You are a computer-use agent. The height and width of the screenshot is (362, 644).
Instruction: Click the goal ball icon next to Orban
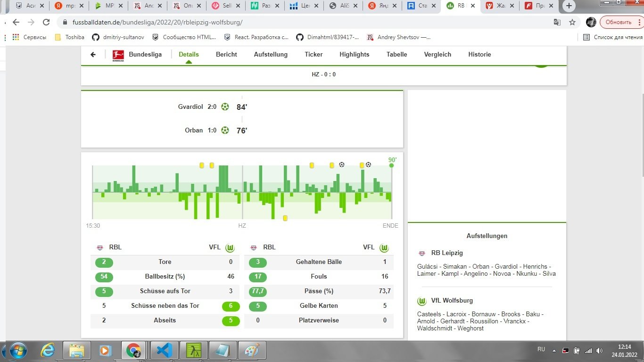(x=225, y=131)
